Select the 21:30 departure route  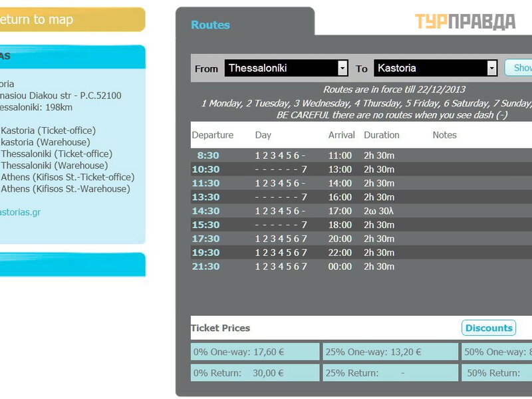(x=205, y=267)
